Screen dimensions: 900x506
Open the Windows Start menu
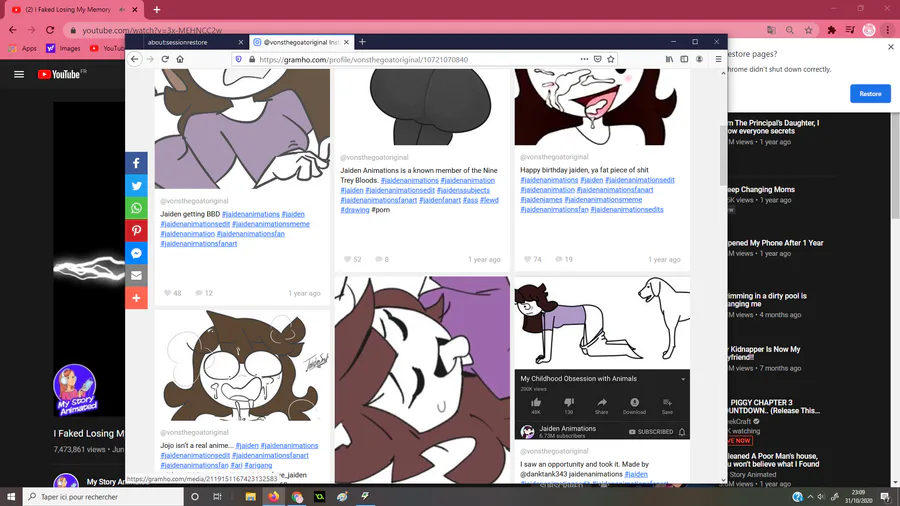coord(10,497)
